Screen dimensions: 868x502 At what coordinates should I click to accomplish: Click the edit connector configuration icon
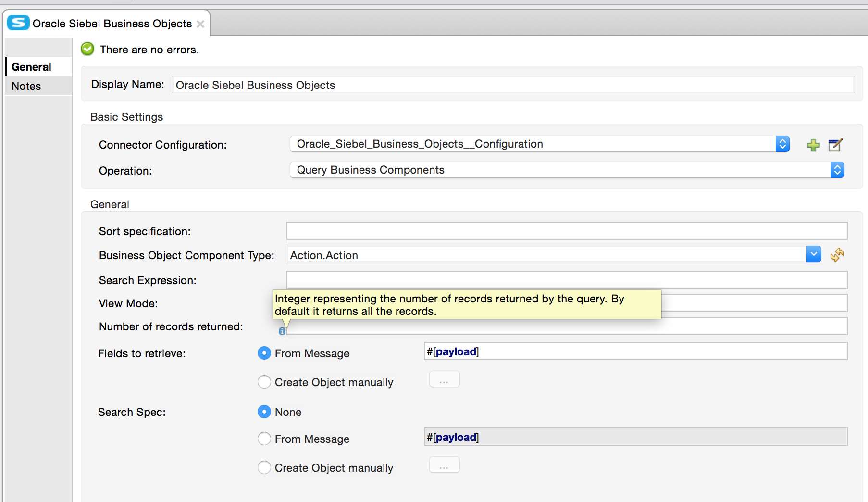835,145
